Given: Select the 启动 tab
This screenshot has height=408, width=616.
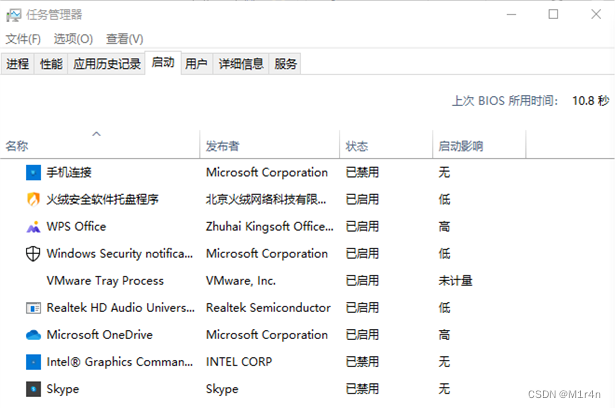Looking at the screenshot, I should point(163,62).
